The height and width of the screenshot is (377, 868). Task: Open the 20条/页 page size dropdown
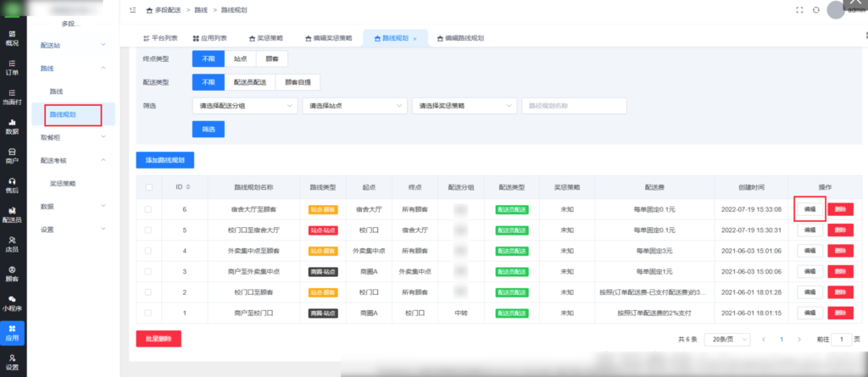click(727, 340)
